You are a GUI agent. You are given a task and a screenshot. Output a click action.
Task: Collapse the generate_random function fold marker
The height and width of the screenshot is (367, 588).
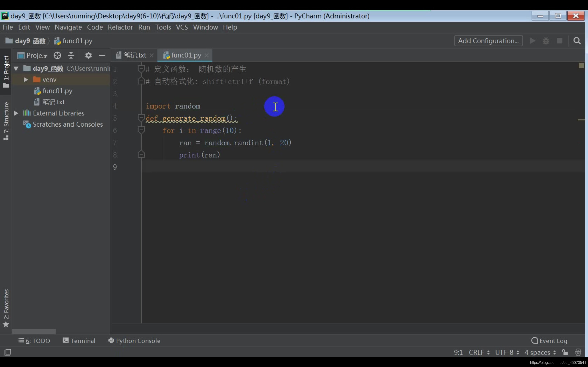point(141,118)
